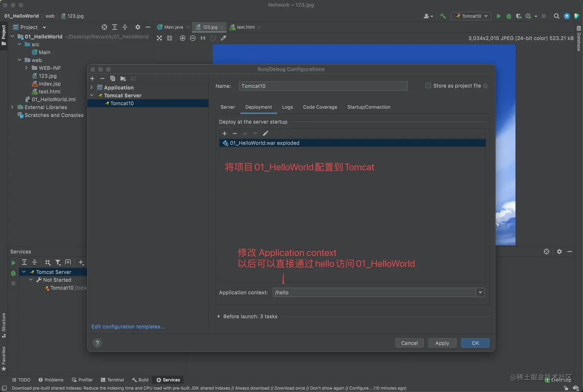Viewport: 583px width, 392px height.
Task: Open the Startup/Connection tab
Action: tap(369, 107)
